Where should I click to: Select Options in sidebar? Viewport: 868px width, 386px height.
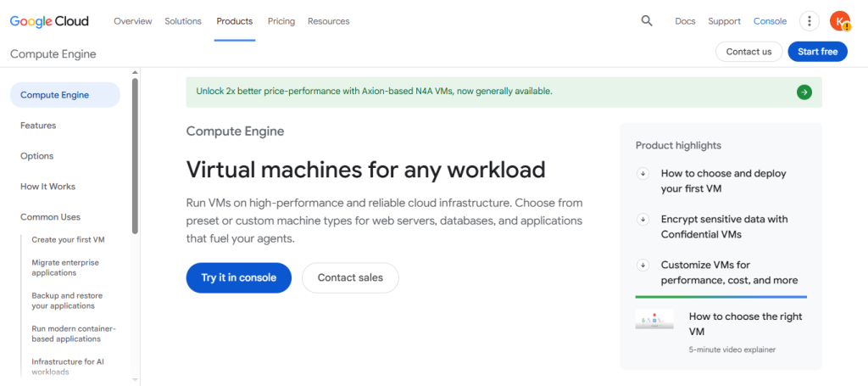[x=37, y=155]
